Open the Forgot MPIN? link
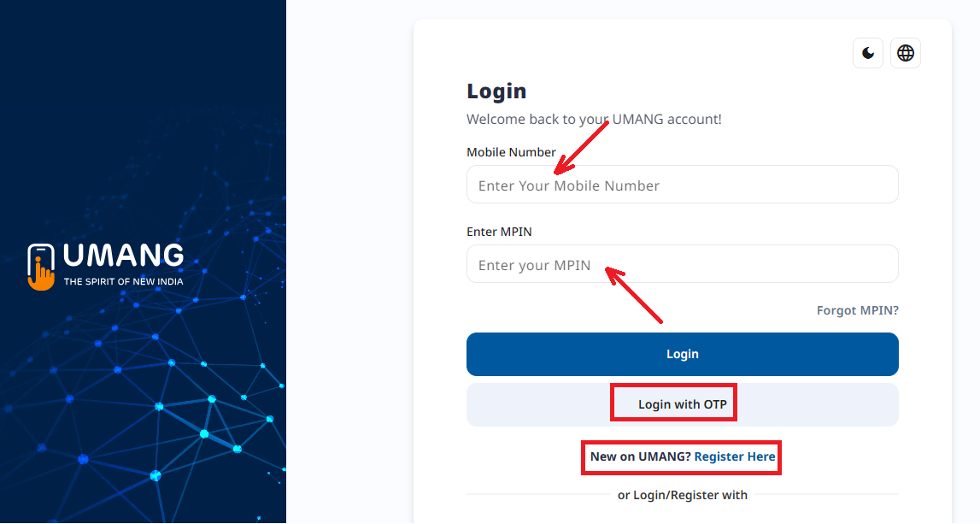The height and width of the screenshot is (524, 980). click(857, 310)
